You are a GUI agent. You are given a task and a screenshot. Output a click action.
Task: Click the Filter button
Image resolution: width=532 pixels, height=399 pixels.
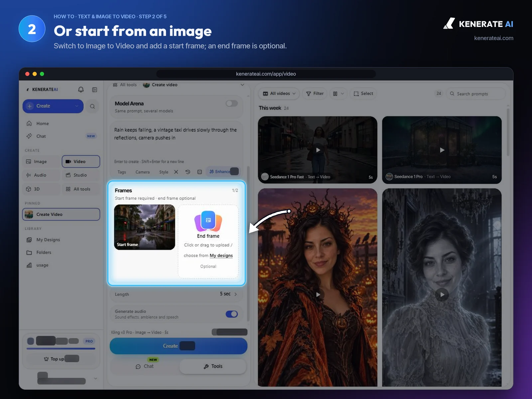tap(315, 94)
